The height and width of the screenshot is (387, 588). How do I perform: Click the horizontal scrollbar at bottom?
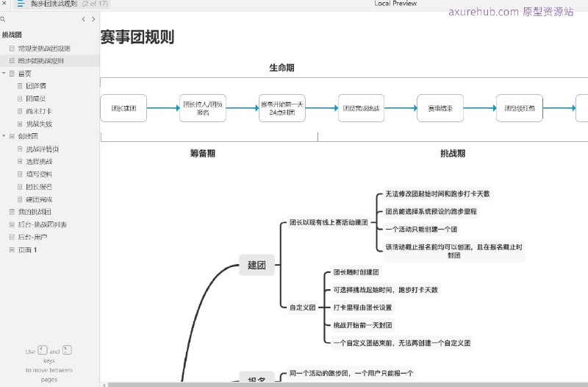(348, 385)
